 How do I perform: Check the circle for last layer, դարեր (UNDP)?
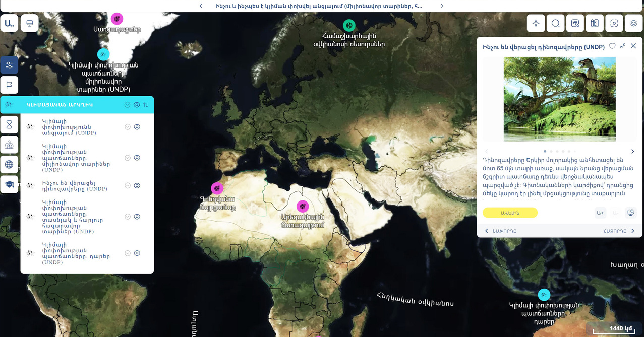(128, 253)
